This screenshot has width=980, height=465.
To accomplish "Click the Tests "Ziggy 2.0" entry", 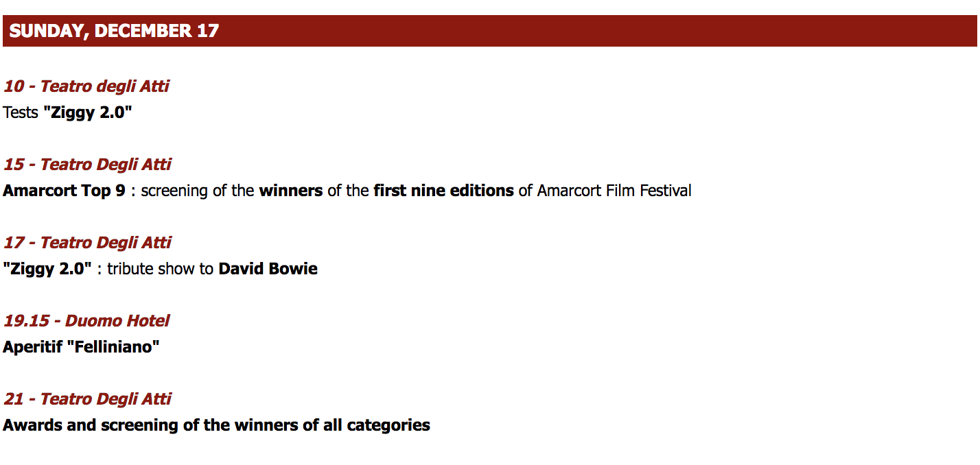I will pyautogui.click(x=67, y=112).
